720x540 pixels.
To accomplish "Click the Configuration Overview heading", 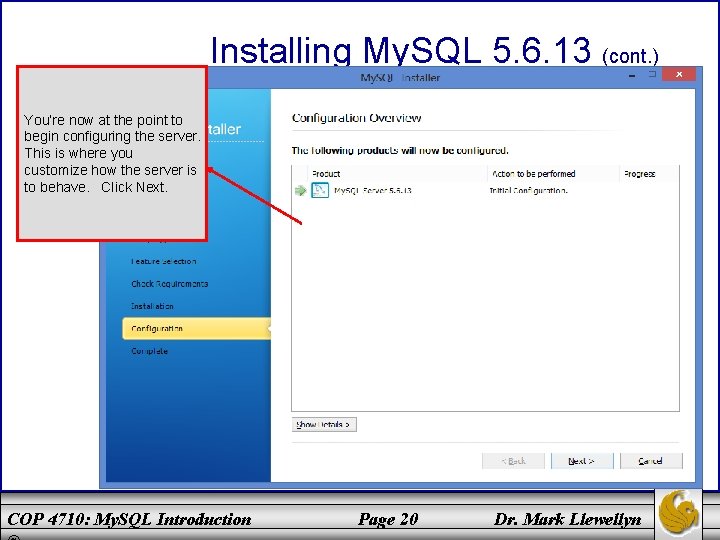I will (x=356, y=118).
